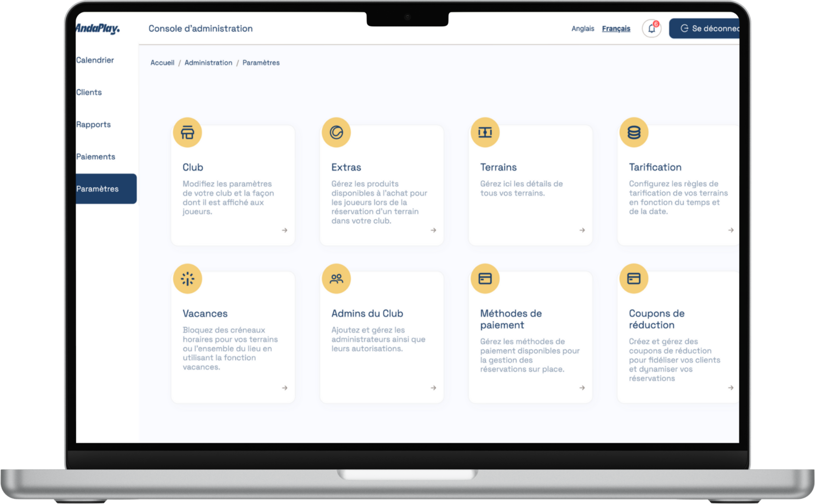Image resolution: width=815 pixels, height=504 pixels.
Task: Click the Extras tennis ball icon
Action: click(336, 132)
